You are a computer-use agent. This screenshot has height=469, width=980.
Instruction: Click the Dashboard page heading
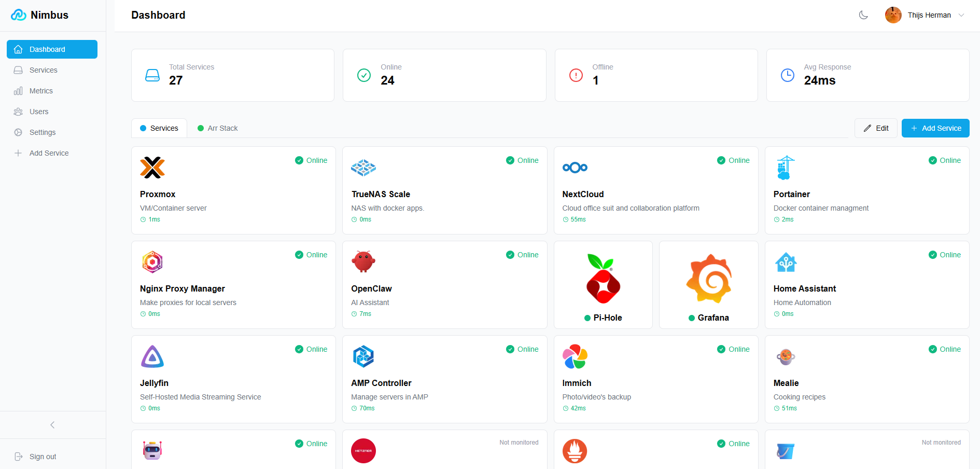pyautogui.click(x=158, y=15)
